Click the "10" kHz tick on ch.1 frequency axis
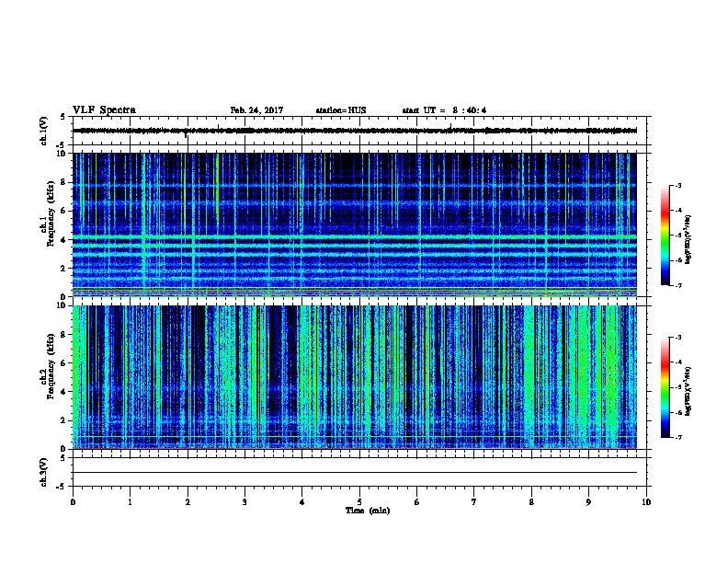Screen dimensions: 728x563 [x=62, y=154]
